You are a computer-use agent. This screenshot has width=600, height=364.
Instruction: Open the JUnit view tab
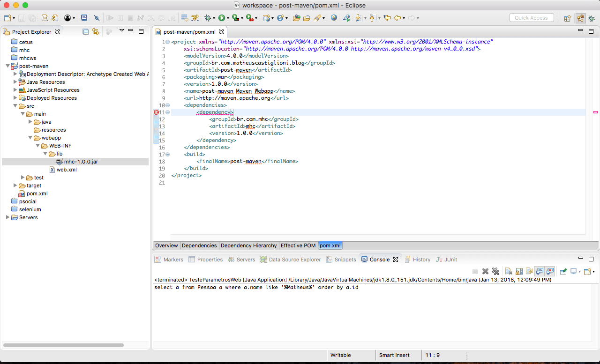(447, 260)
